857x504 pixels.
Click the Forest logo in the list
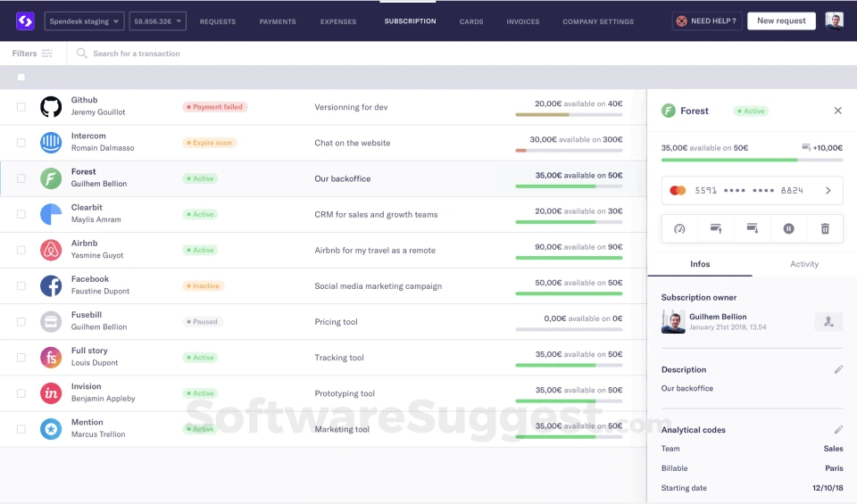coord(51,178)
